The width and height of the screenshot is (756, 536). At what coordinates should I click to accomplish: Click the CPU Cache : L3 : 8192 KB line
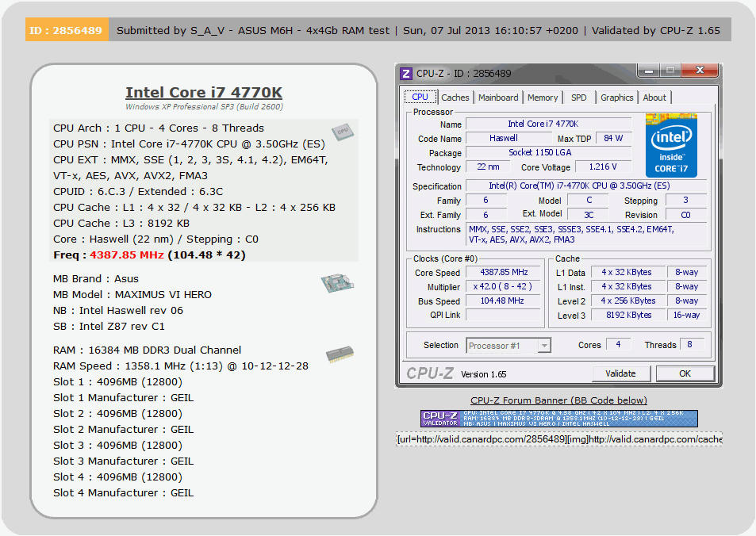tap(121, 223)
